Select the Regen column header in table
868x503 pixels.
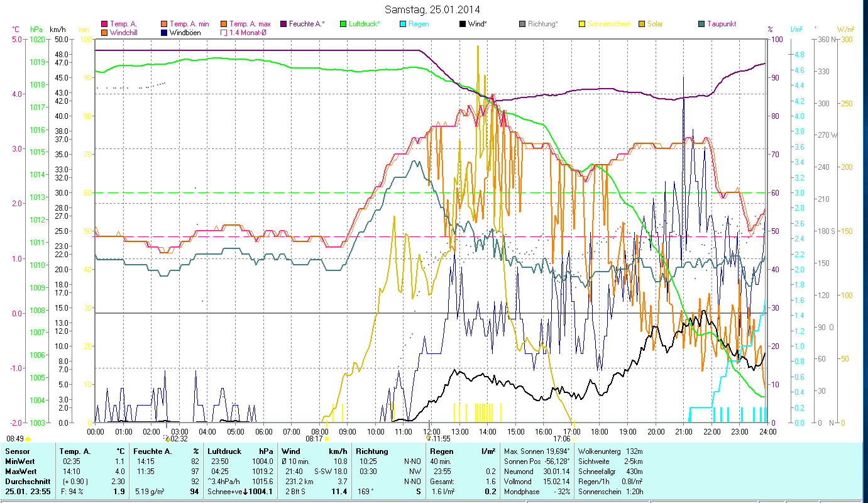coord(440,451)
